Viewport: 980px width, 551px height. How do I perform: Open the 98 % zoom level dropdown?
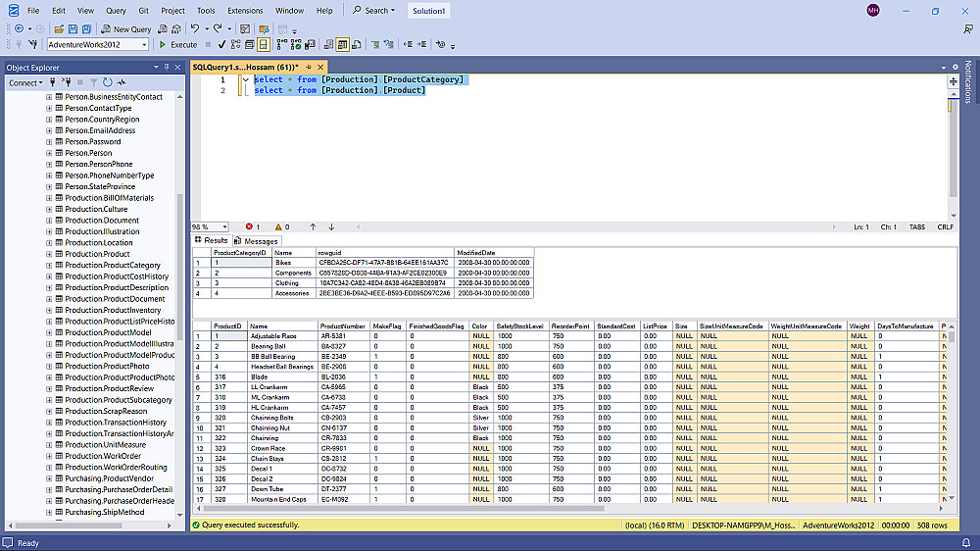[x=224, y=226]
